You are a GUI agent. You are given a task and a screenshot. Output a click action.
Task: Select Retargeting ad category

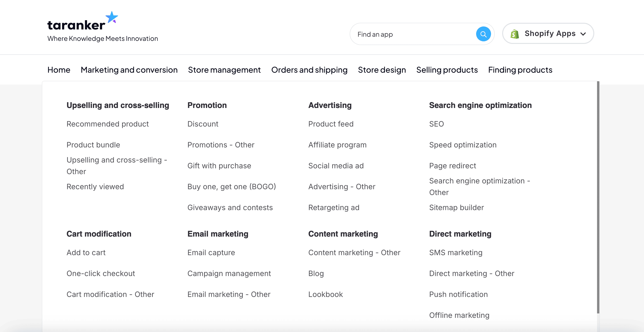[334, 207]
